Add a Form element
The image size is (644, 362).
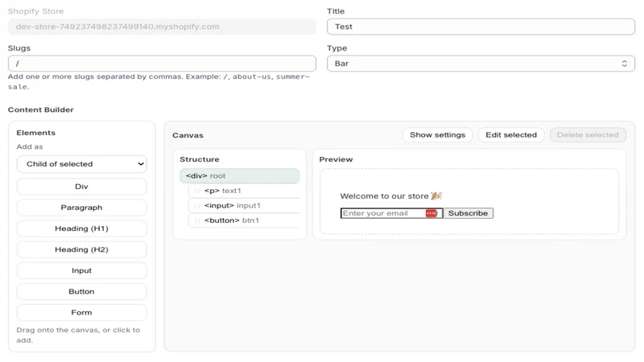82,313
